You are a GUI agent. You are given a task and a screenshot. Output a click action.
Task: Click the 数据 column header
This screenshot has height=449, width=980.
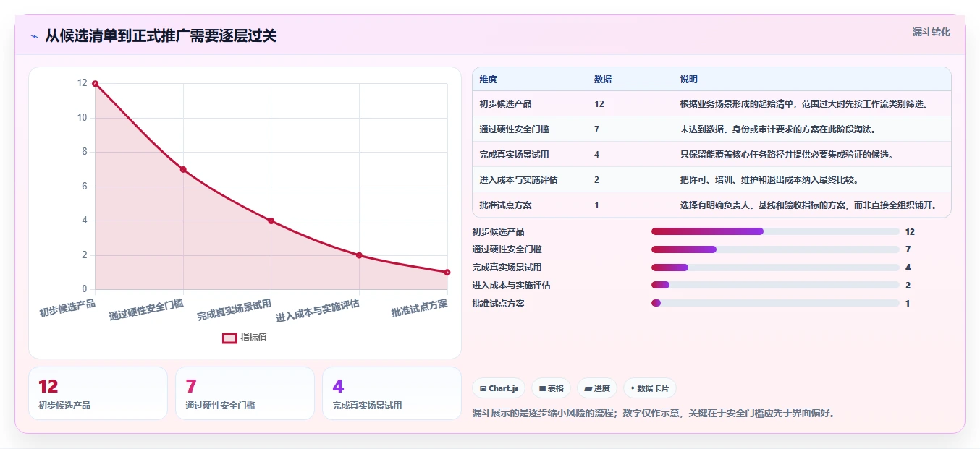tap(603, 80)
